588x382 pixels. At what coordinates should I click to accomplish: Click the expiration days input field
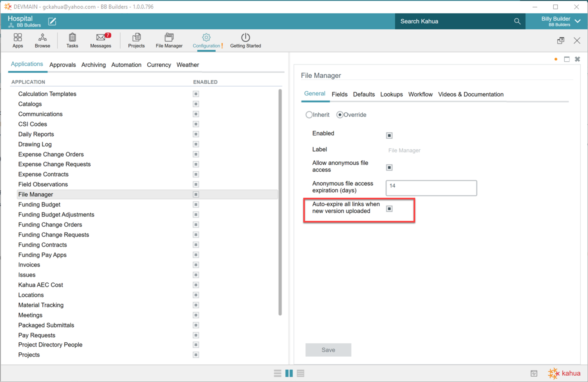click(431, 188)
